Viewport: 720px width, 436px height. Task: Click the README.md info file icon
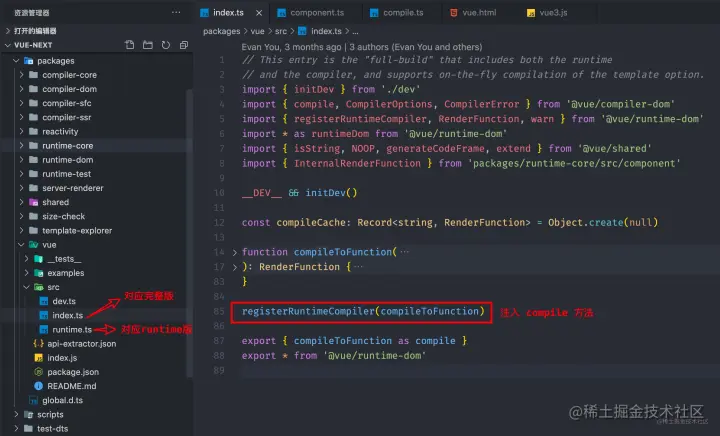[39, 386]
